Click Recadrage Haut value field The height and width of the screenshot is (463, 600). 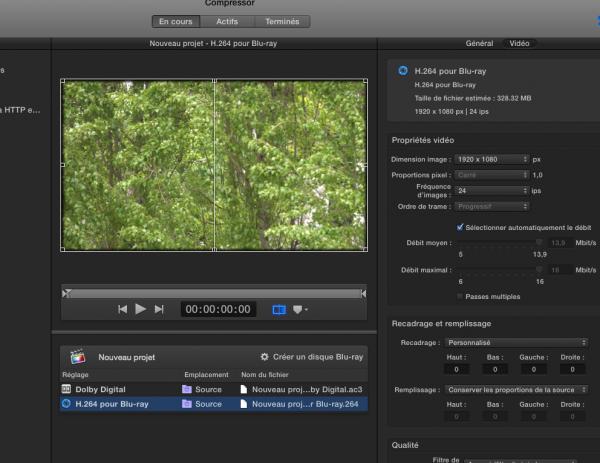tap(457, 369)
